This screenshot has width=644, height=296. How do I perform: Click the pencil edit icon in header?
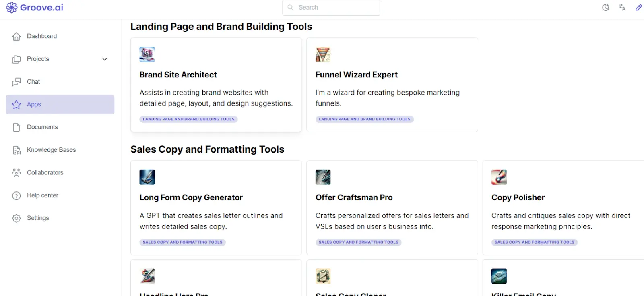coord(639,7)
